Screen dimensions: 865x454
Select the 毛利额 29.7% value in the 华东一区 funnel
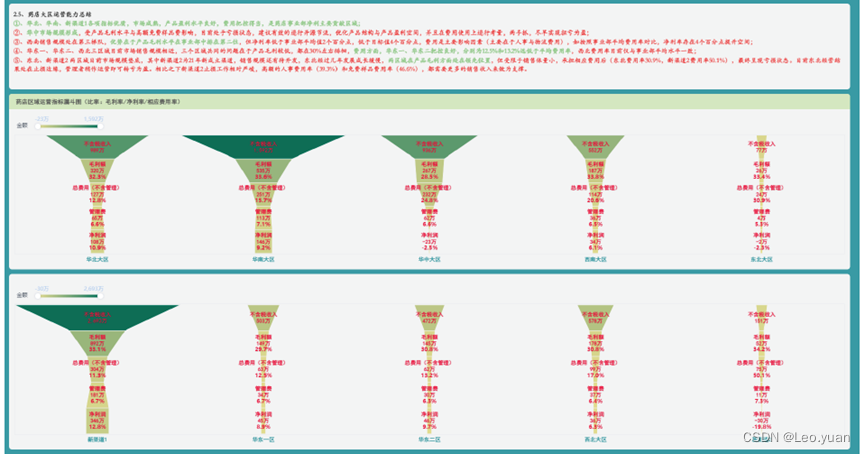point(263,349)
